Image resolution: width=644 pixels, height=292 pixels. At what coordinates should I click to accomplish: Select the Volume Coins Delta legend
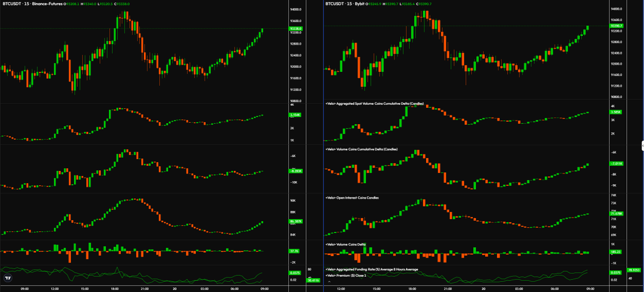[346, 244]
